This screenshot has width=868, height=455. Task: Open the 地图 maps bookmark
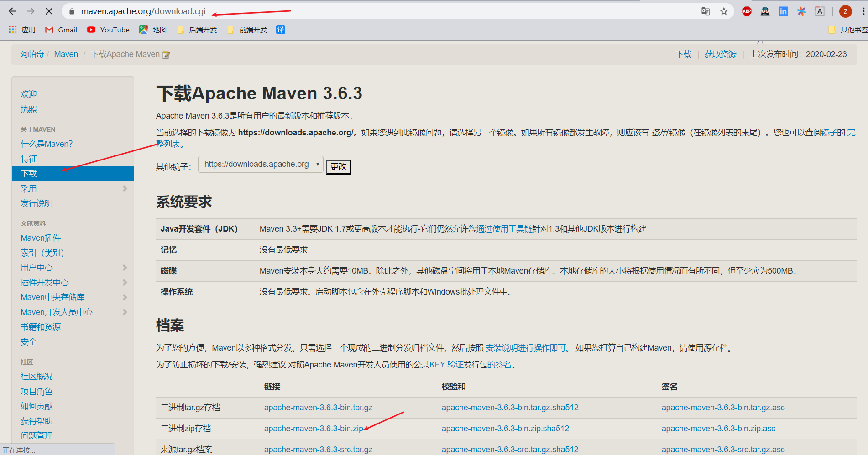pyautogui.click(x=153, y=30)
